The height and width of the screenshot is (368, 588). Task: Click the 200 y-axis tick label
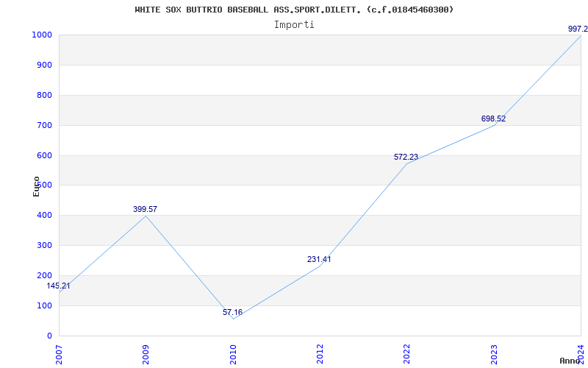click(46, 275)
